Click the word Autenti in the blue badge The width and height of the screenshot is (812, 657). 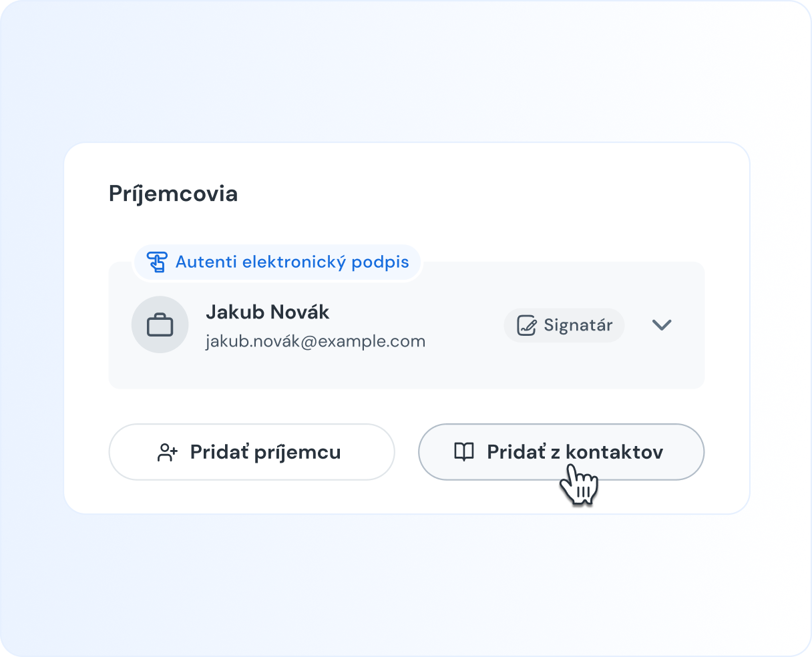point(206,262)
